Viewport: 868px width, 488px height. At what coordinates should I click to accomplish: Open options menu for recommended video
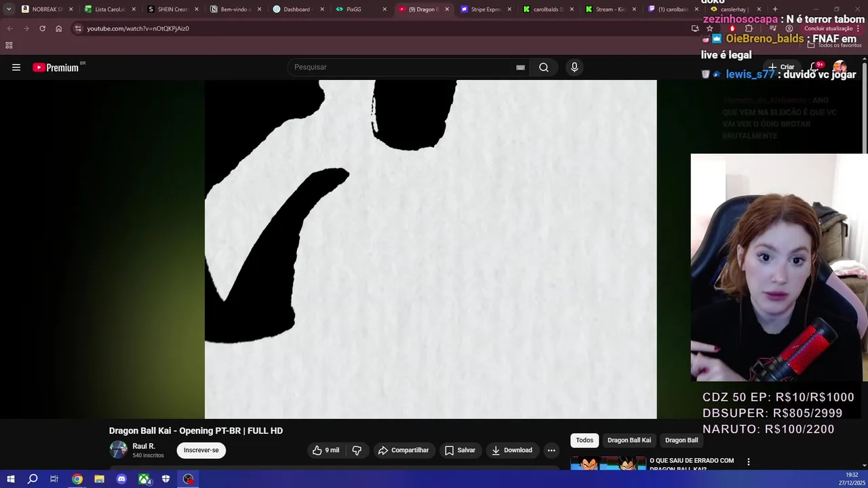coord(749,462)
